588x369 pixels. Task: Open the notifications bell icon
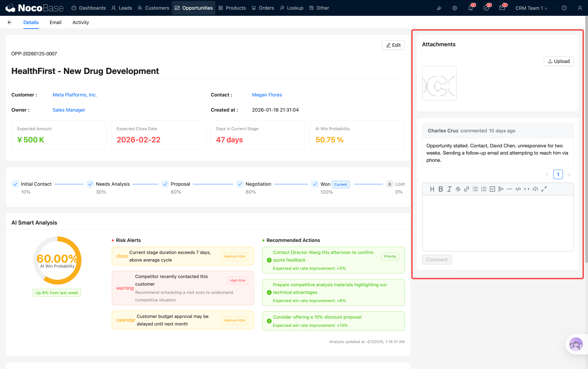(470, 8)
